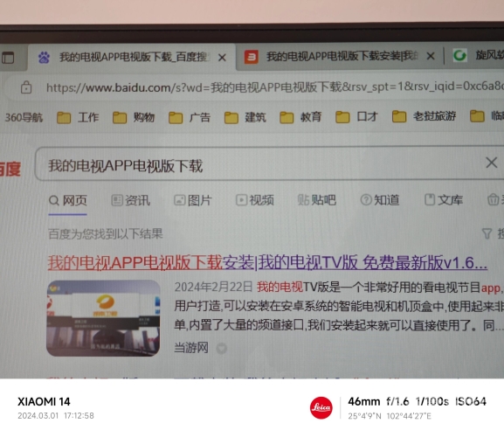Click the text 百度为您找到以下结果
Screen dimensions: 504x437
pos(106,233)
